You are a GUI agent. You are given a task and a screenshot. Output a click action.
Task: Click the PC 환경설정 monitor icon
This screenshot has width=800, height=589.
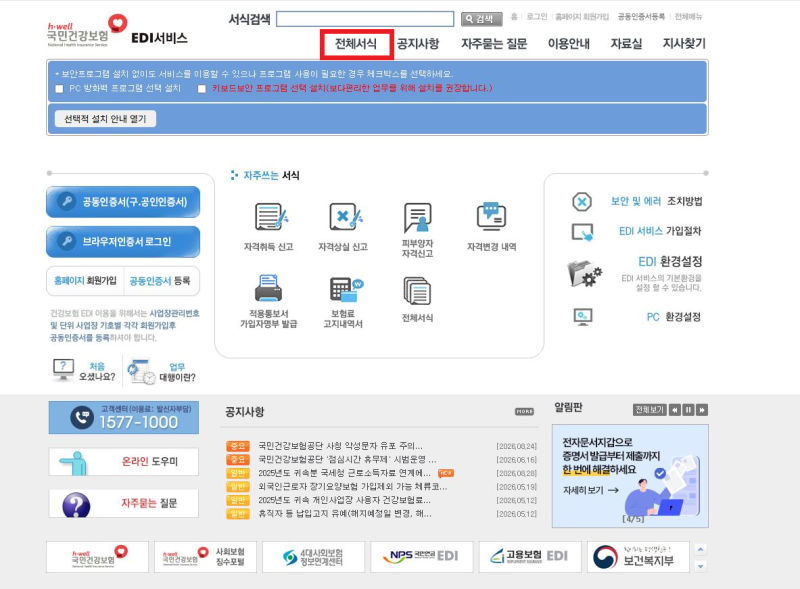(x=583, y=317)
